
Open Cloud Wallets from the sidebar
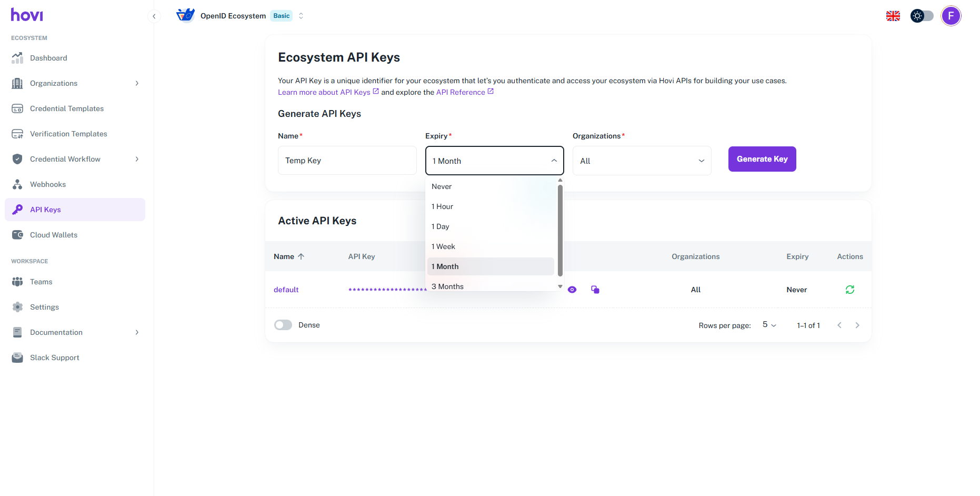click(54, 235)
